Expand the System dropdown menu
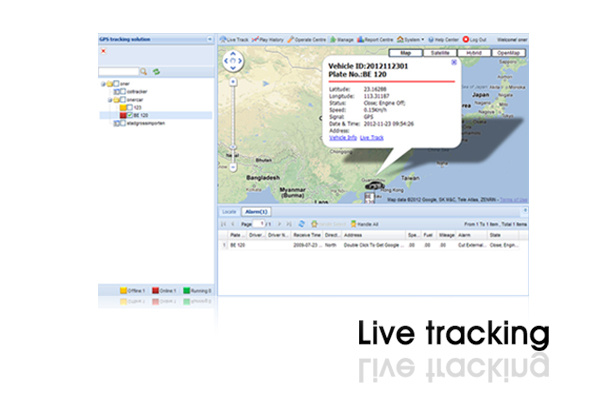The image size is (600, 400). pyautogui.click(x=410, y=39)
